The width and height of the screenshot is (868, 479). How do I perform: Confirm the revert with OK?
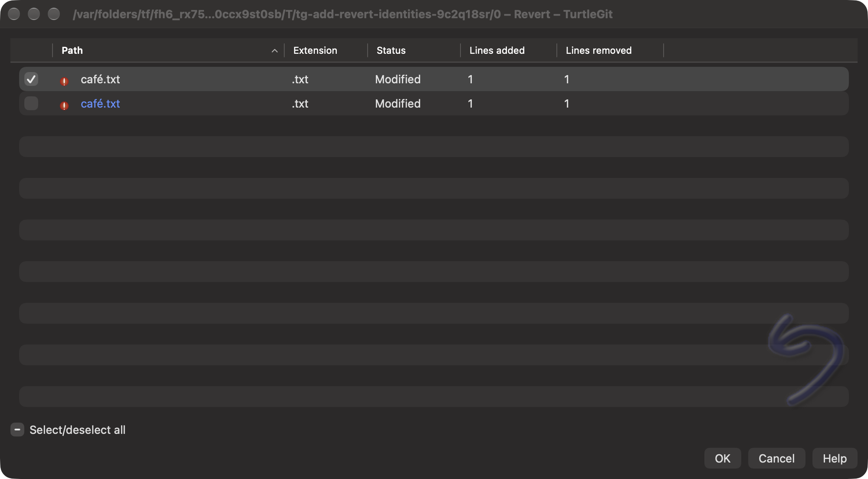pos(723,458)
